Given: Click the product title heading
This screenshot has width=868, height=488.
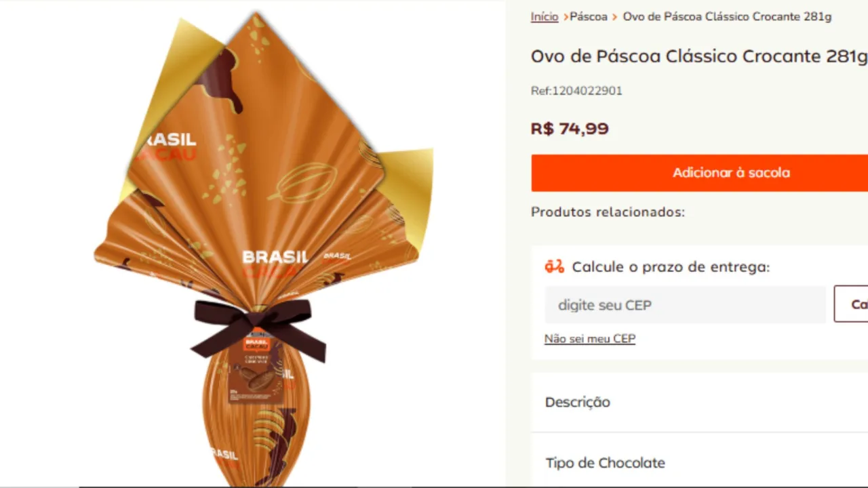Looking at the screenshot, I should pyautogui.click(x=699, y=56).
